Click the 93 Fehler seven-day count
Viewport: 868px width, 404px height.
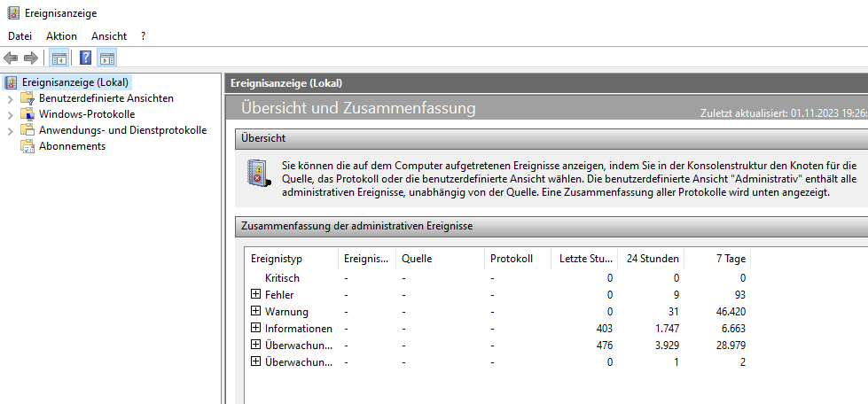coord(739,294)
